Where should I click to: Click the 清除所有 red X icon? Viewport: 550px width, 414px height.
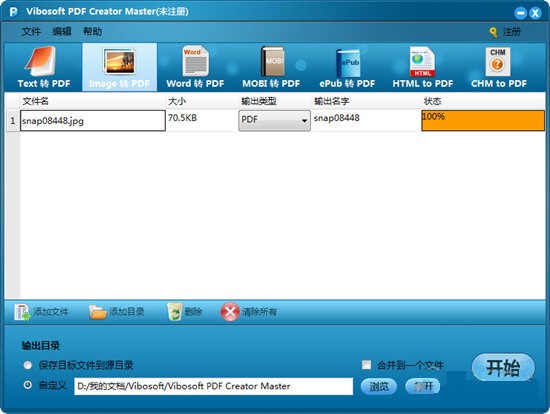pos(230,312)
